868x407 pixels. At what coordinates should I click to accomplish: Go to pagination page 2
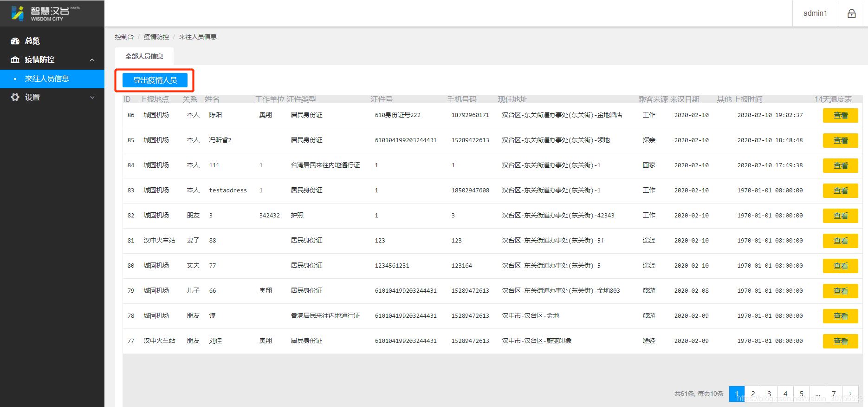pos(753,394)
